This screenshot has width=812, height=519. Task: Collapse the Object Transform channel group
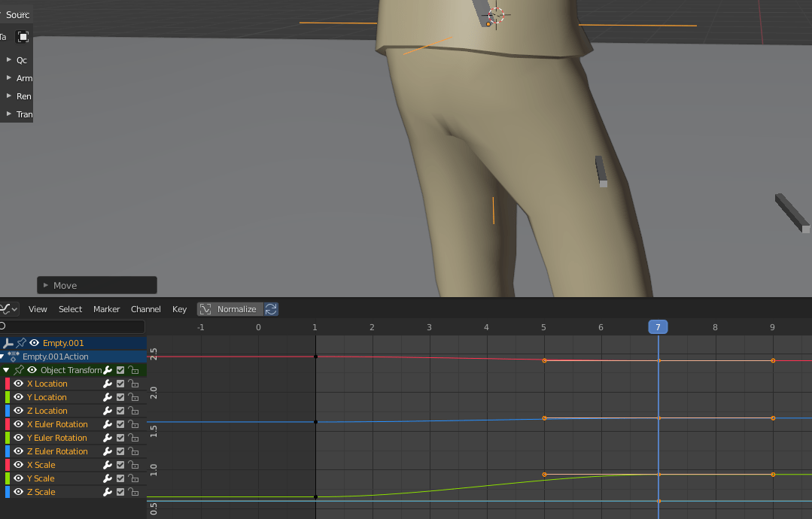pyautogui.click(x=6, y=370)
